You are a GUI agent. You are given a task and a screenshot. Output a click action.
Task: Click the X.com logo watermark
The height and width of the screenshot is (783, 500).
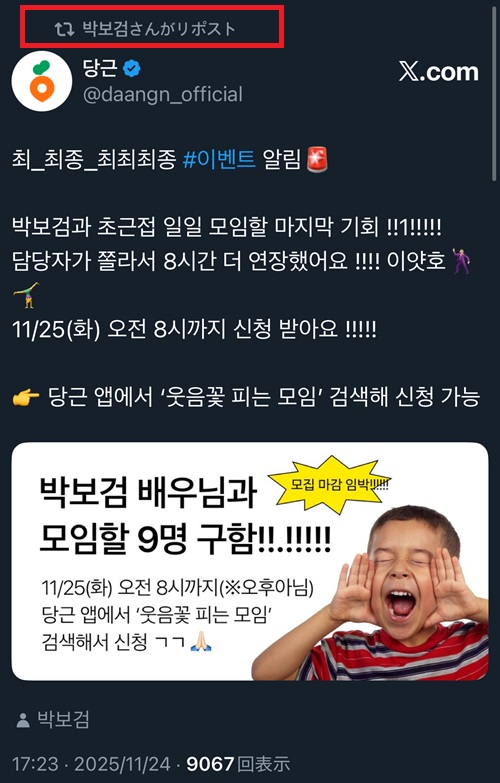[438, 72]
